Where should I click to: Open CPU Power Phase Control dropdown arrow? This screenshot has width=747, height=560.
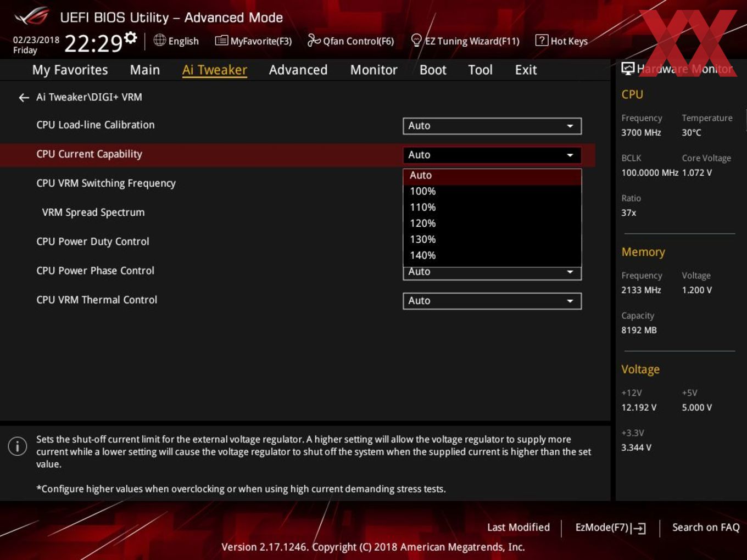click(570, 272)
